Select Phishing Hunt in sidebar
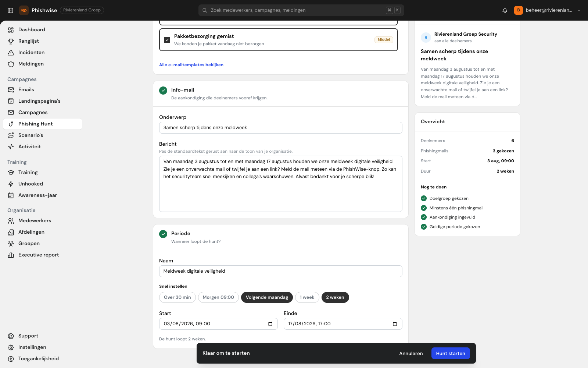The width and height of the screenshot is (588, 368). click(43, 124)
